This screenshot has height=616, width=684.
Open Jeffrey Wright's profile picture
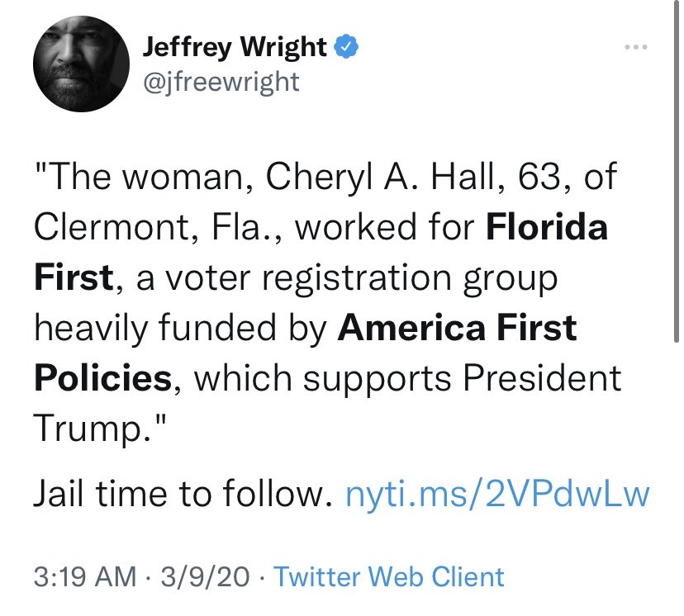(78, 68)
